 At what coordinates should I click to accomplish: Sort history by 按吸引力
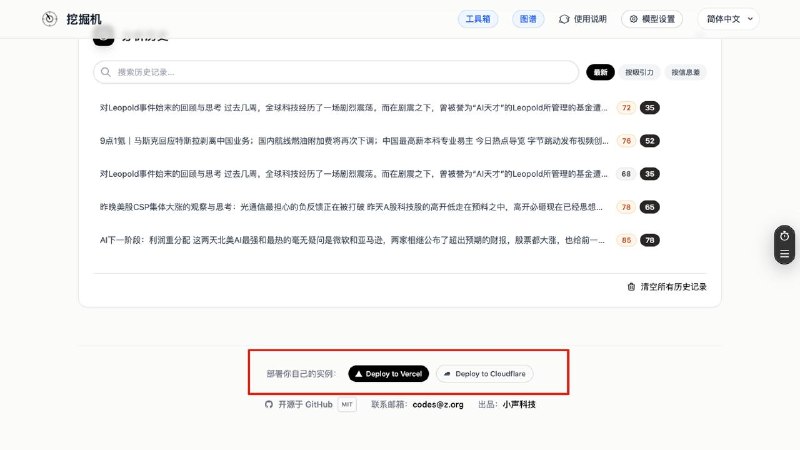tap(639, 72)
